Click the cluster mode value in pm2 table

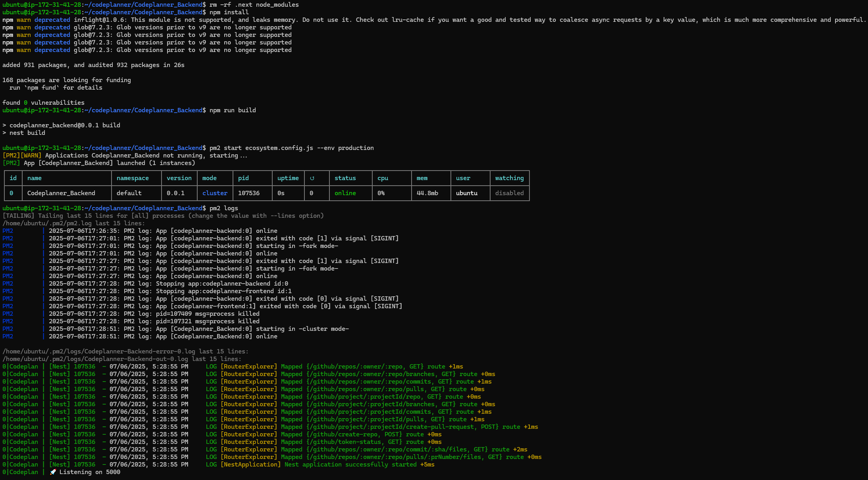[x=215, y=193]
